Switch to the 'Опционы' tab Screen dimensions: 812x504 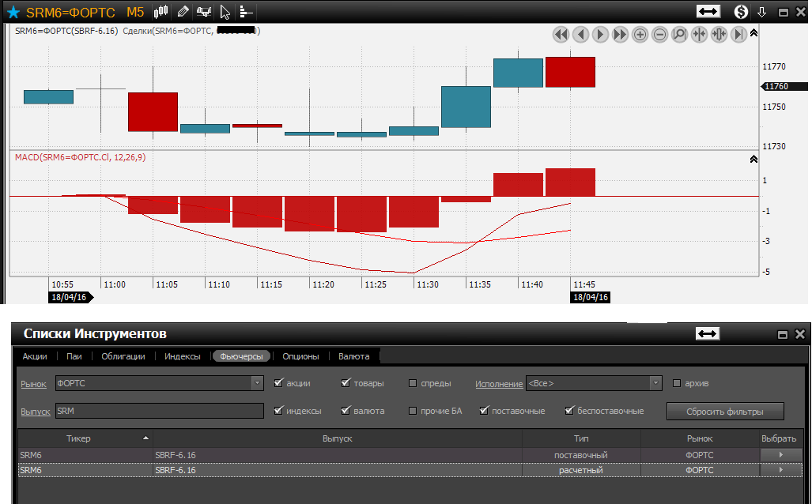pyautogui.click(x=300, y=356)
